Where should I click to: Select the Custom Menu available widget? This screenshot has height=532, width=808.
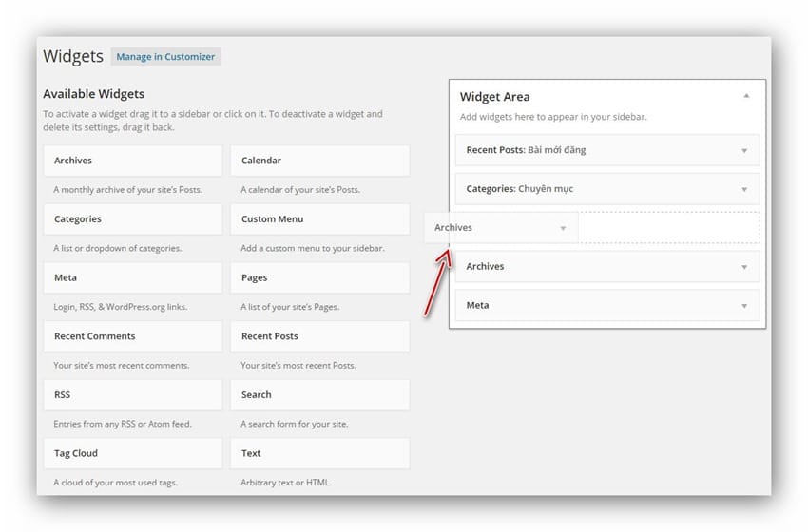click(x=320, y=218)
